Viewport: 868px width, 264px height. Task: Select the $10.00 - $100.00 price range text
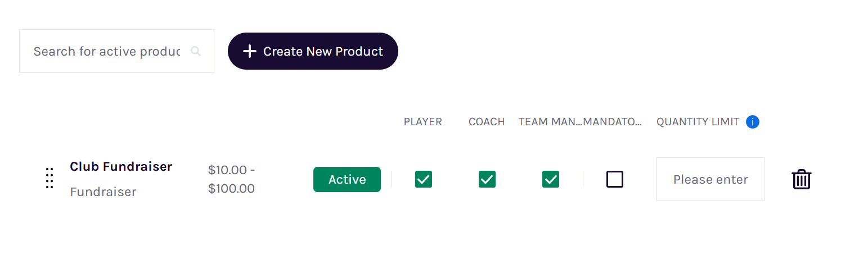coord(232,179)
